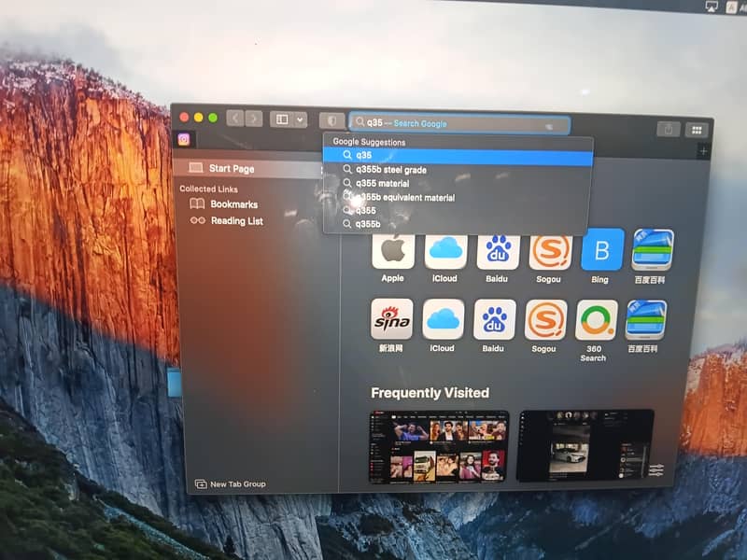Click the AirPlay icon in menu bar
747x560 pixels.
711,7
